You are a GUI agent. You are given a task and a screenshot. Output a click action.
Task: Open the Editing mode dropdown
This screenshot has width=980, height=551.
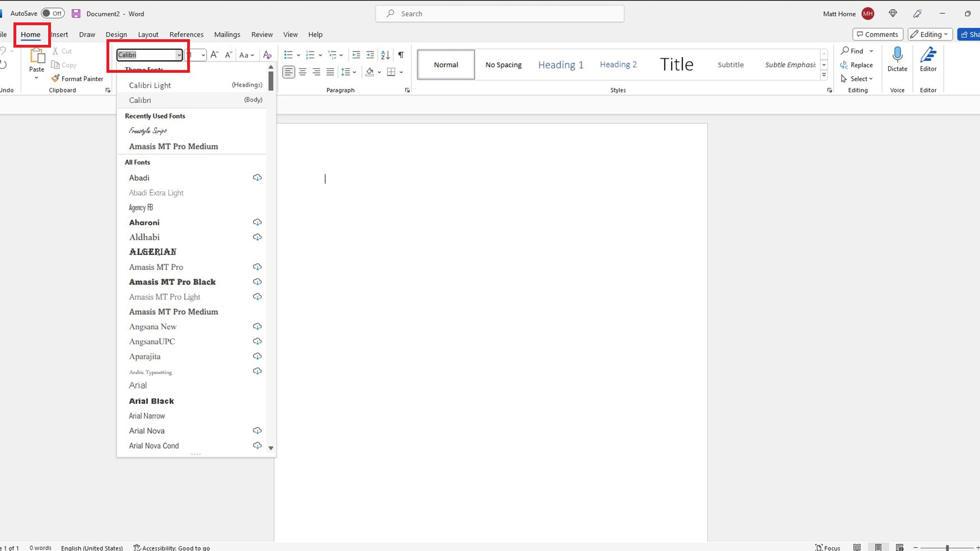(x=930, y=34)
